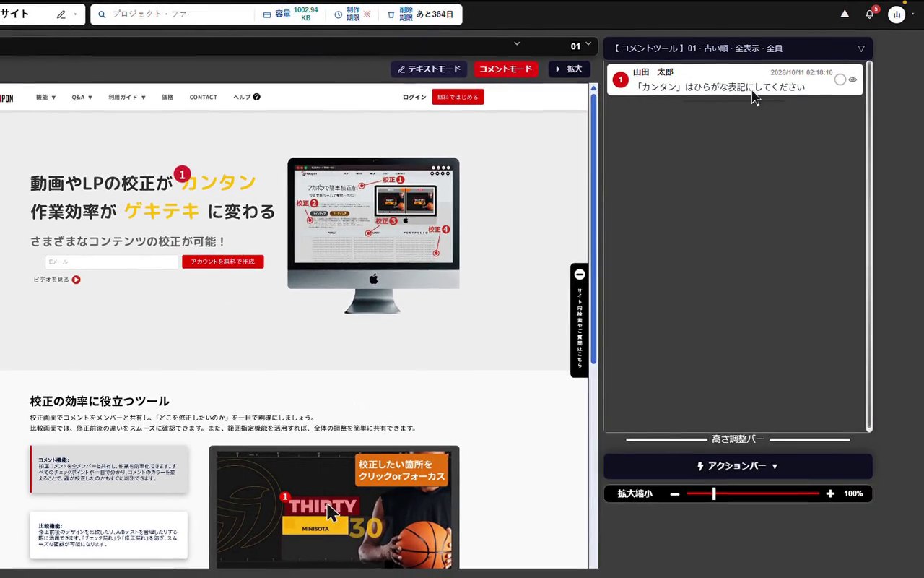Open notifications from the bell icon
924x578 pixels.
(x=870, y=14)
